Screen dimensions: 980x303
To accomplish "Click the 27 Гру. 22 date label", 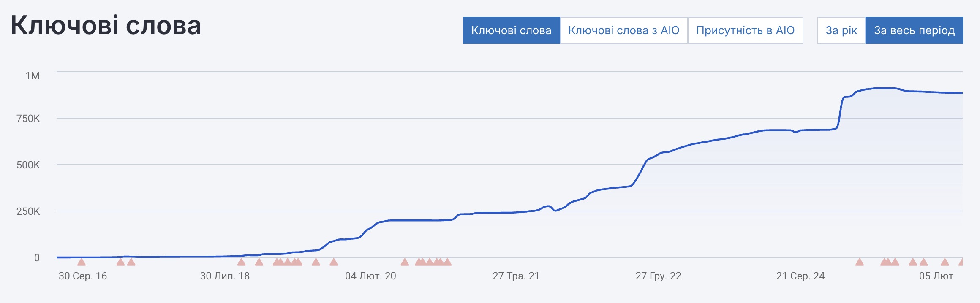I will coord(658,276).
